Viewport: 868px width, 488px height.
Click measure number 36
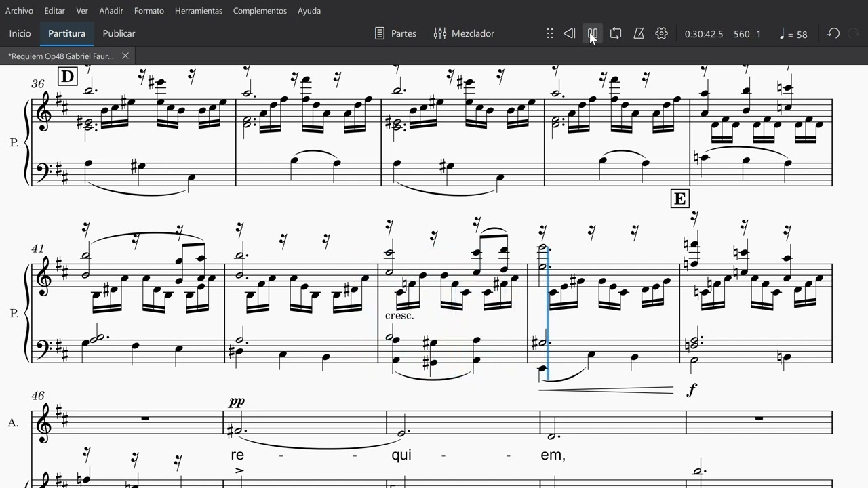click(x=38, y=84)
